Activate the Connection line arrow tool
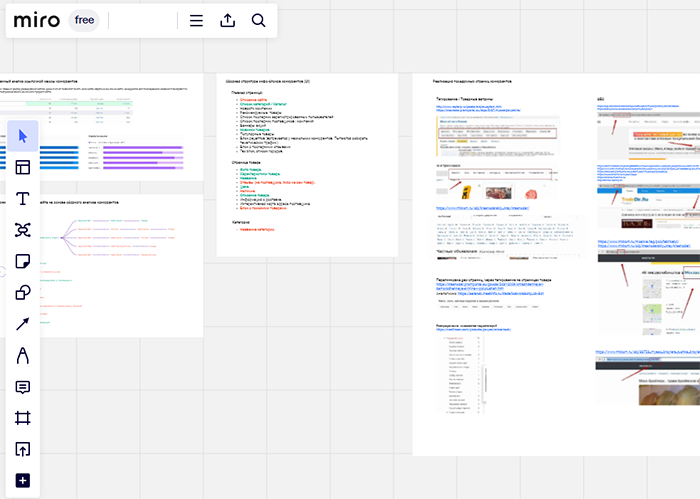This screenshot has width=700, height=499. (x=23, y=324)
